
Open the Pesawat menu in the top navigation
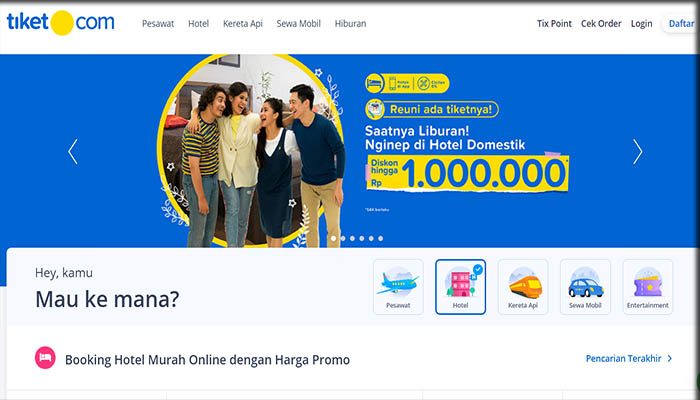click(x=158, y=24)
